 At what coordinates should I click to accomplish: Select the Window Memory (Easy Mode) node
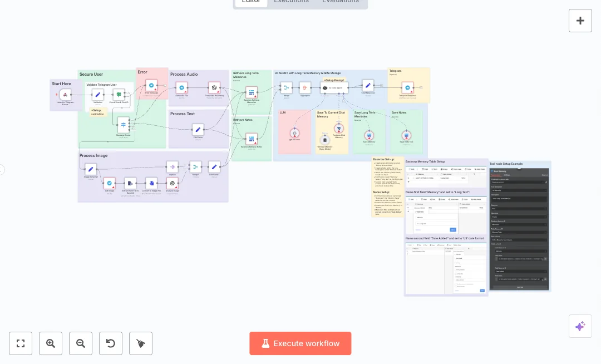point(324,140)
